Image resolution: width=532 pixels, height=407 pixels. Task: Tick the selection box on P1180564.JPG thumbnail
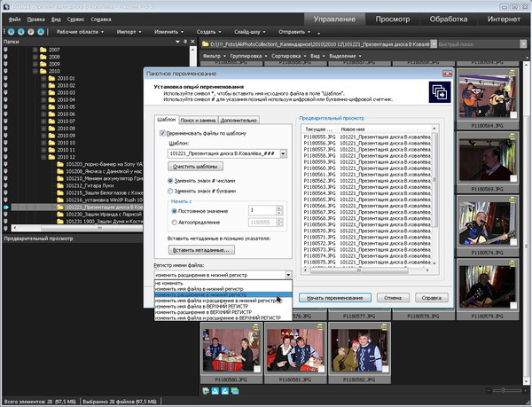pyautogui.click(x=513, y=115)
